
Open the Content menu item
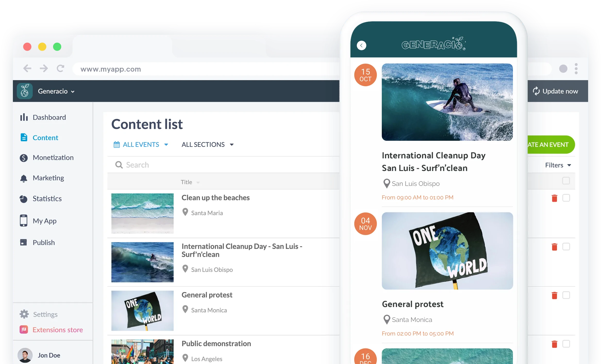[x=45, y=138]
